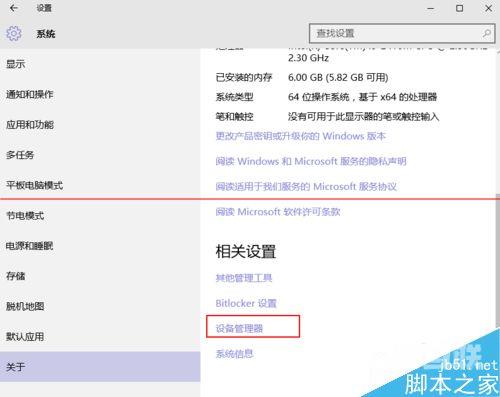The width and height of the screenshot is (500, 397).
Task: Click the 6.00 GB installed memory value
Action: click(x=338, y=77)
